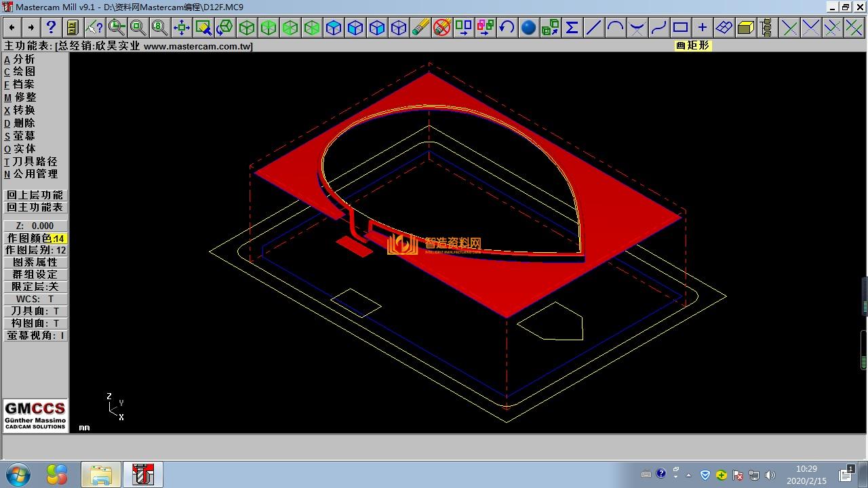The height and width of the screenshot is (488, 868).
Task: Open the 荧幕视角: I view selector
Action: click(x=35, y=335)
